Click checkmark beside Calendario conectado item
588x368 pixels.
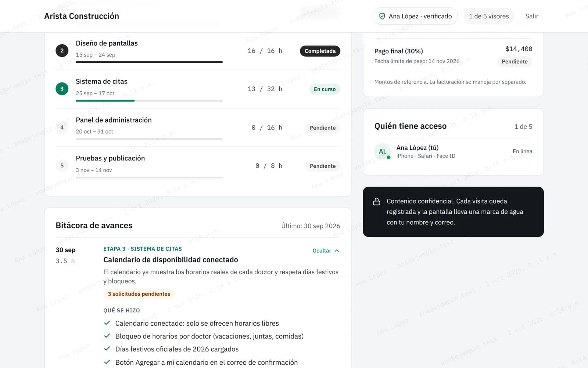click(x=107, y=323)
